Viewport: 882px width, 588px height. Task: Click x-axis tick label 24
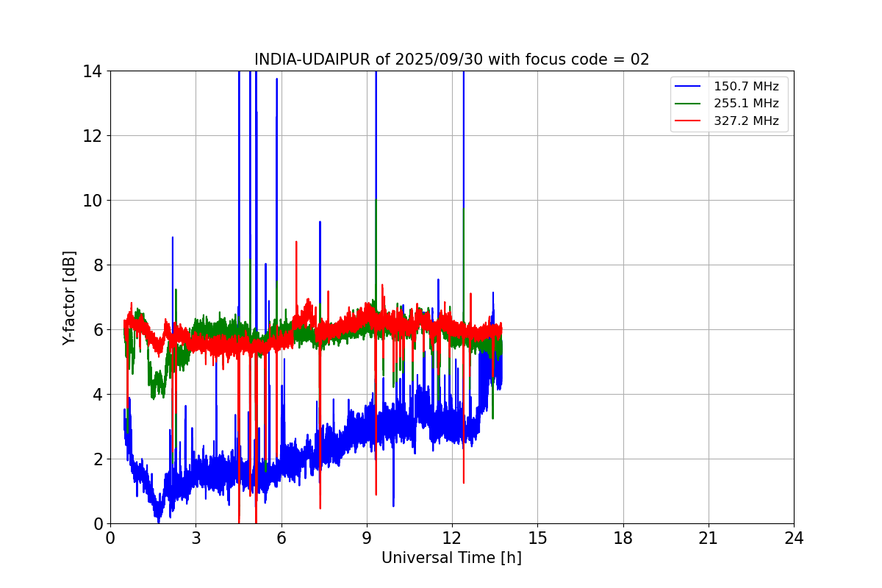coord(794,539)
